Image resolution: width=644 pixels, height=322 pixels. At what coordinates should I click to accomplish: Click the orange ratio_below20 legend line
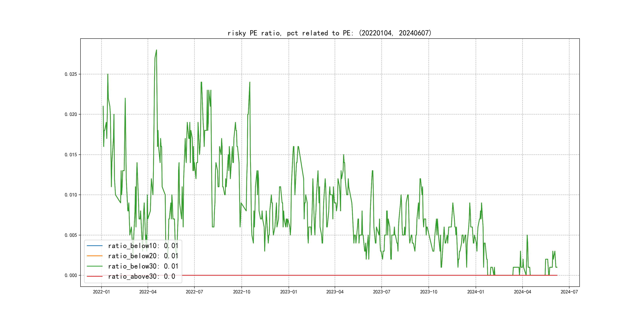94,256
